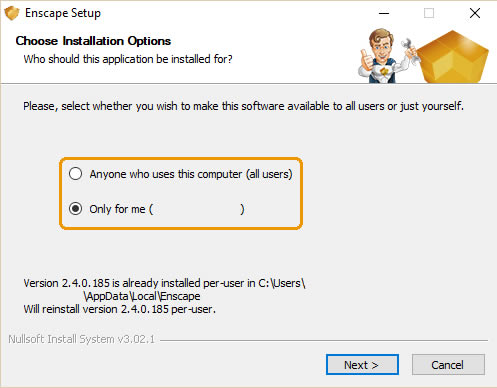Viewport: 497px width, 388px height.
Task: Minimize the Enscape Setup window
Action: pos(384,13)
